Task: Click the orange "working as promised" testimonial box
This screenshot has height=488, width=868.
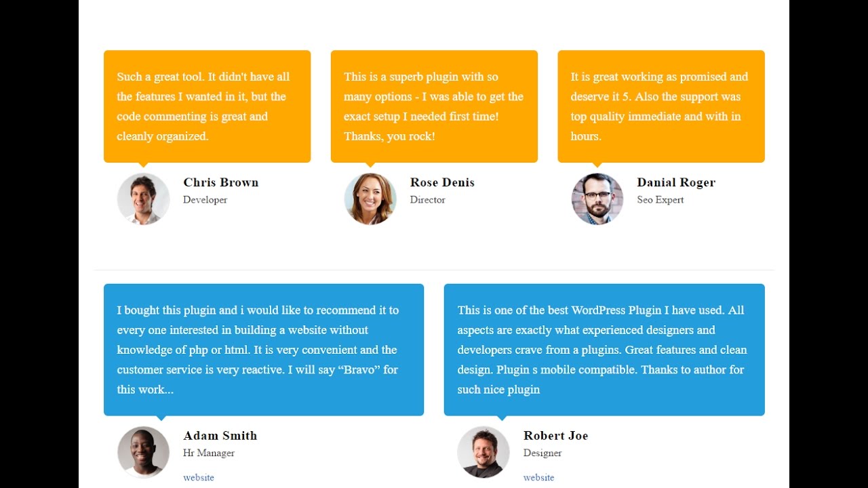Action: point(661,106)
